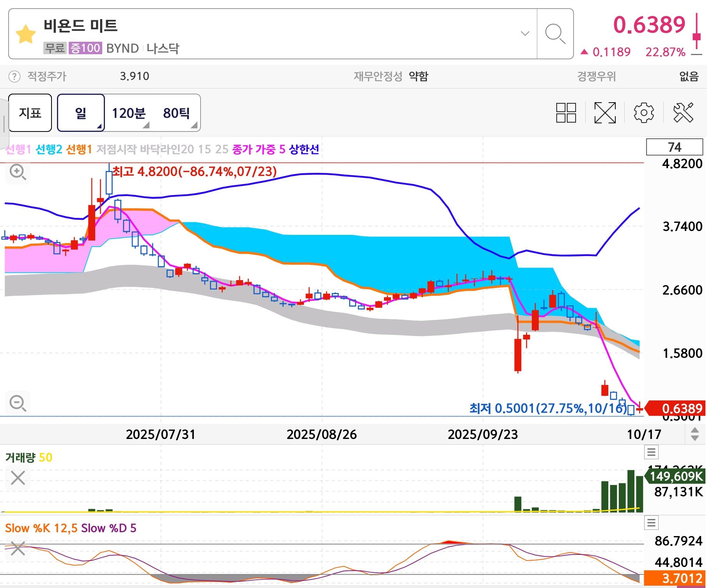The width and height of the screenshot is (707, 588).
Task: Click the 2025/09/23 date label
Action: point(483,434)
